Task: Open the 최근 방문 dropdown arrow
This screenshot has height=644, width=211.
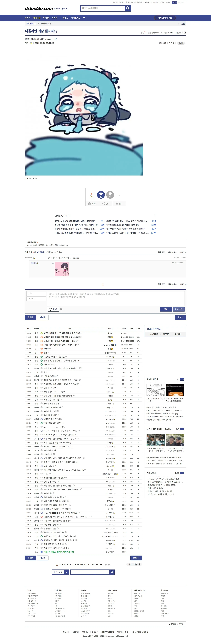Action: click(35, 24)
